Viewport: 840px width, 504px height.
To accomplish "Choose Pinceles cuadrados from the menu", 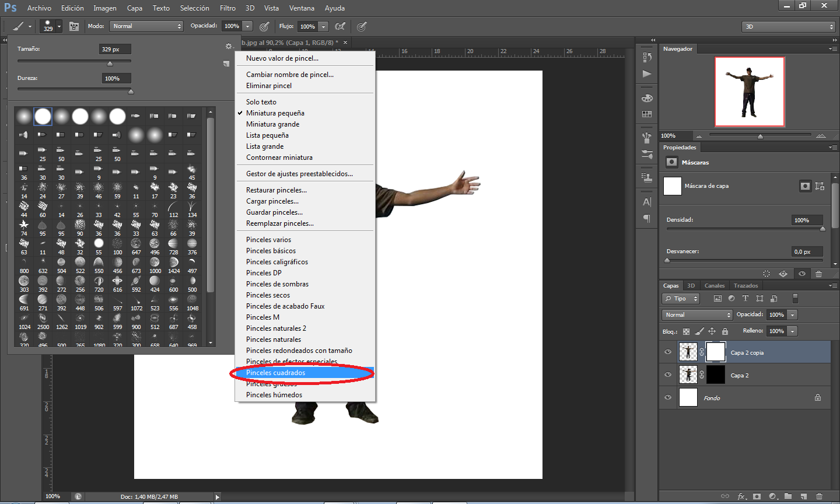I will [x=305, y=373].
